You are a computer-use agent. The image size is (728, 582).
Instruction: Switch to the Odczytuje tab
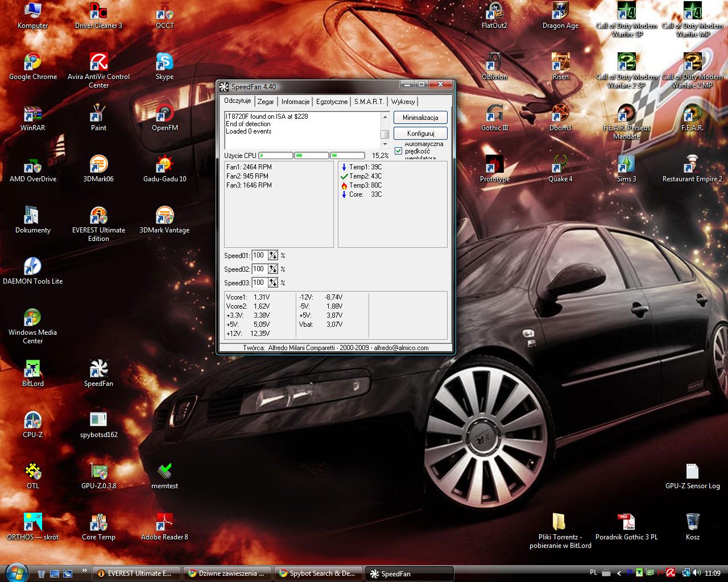(237, 101)
